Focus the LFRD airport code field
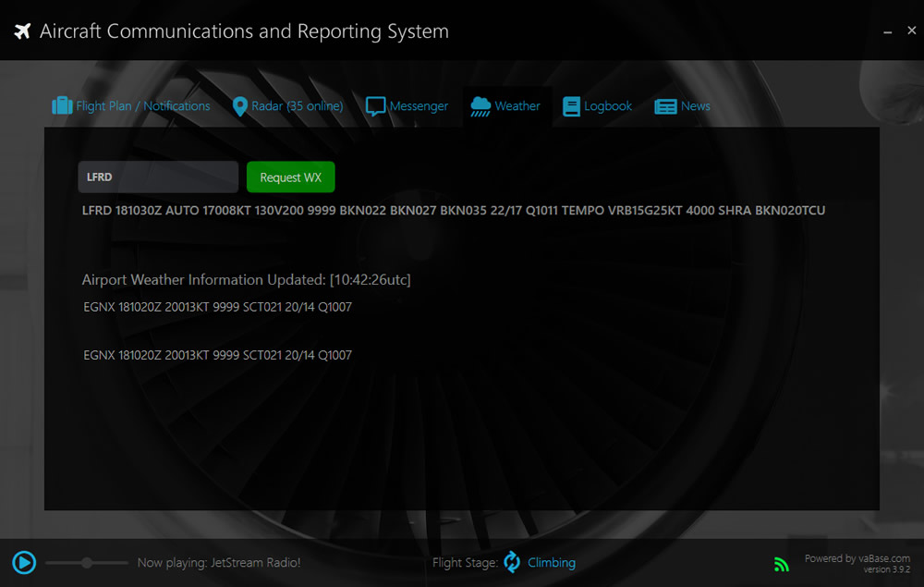Image resolution: width=924 pixels, height=587 pixels. click(x=158, y=177)
